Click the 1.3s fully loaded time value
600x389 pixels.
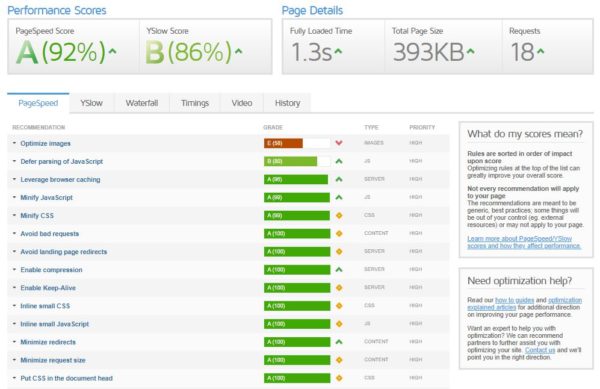[x=311, y=52]
